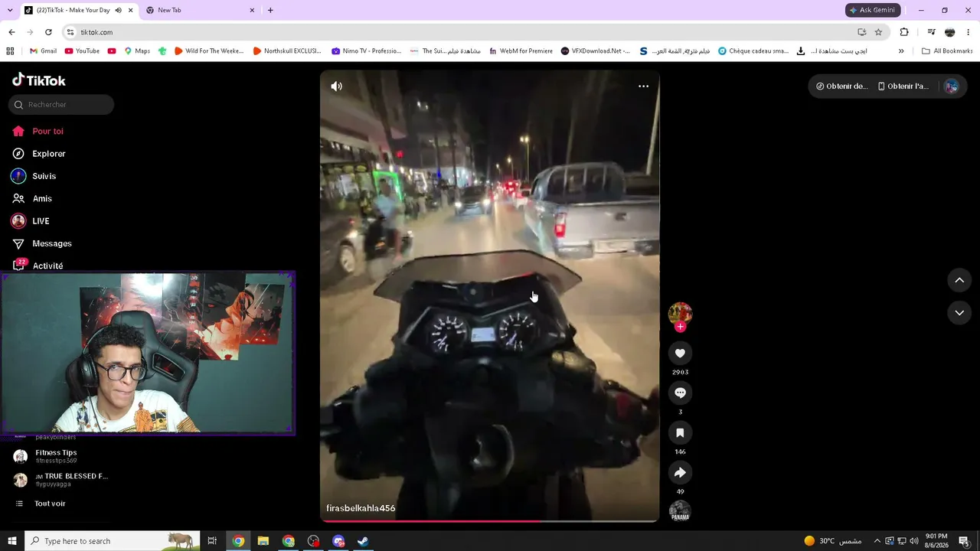Open the Gmail bookmark
Image resolution: width=980 pixels, height=551 pixels.
click(x=43, y=51)
